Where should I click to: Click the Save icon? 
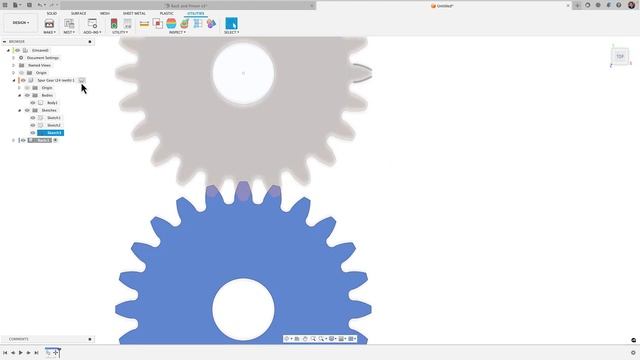[x=29, y=5]
